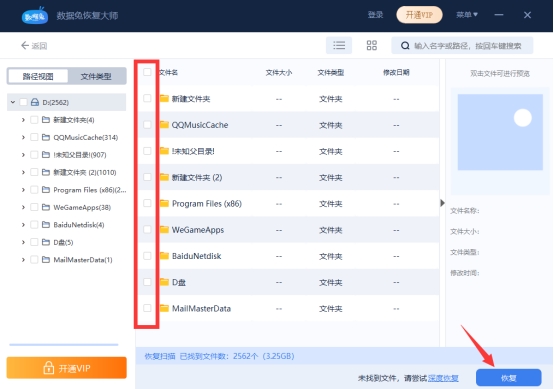
Task: Select 新建文件夹 (2) name in list
Action: 197,177
